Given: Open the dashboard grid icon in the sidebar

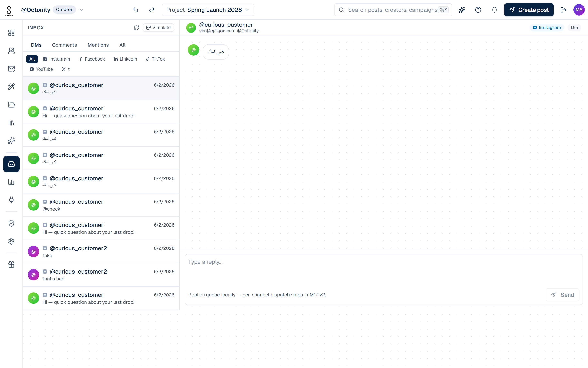Looking at the screenshot, I should click(x=11, y=33).
